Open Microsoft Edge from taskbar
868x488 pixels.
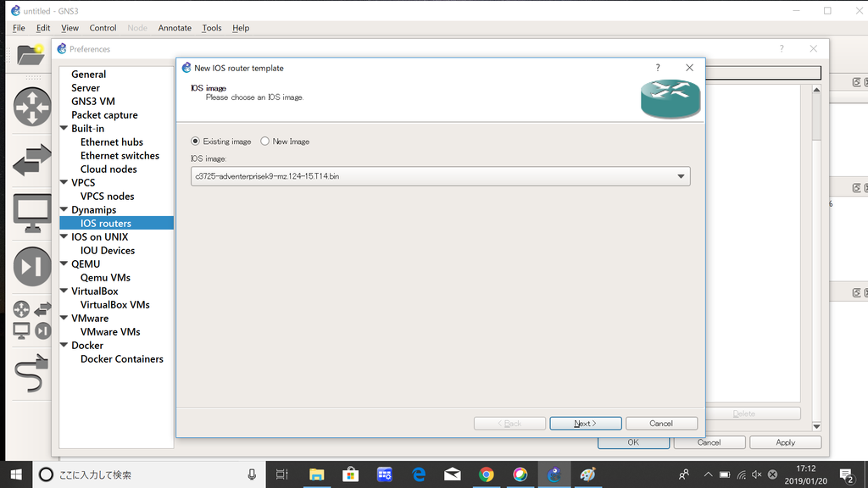[419, 474]
